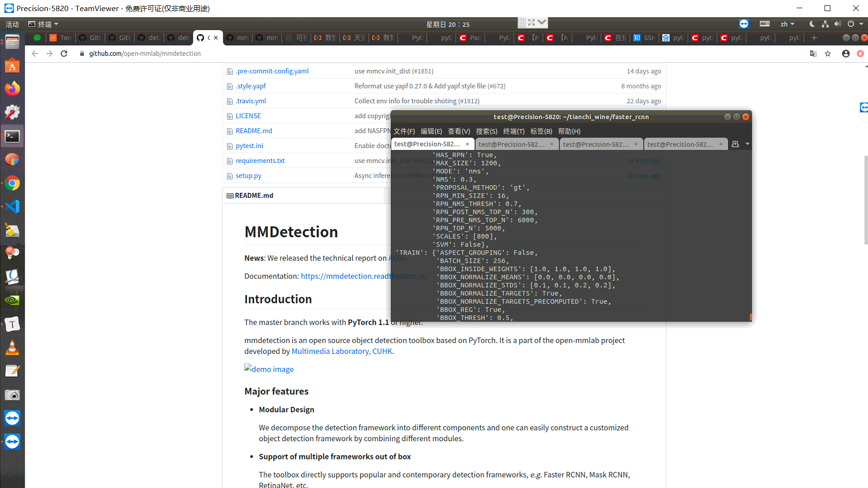868x488 pixels.
Task: Reload the GitHub page
Action: point(64,54)
